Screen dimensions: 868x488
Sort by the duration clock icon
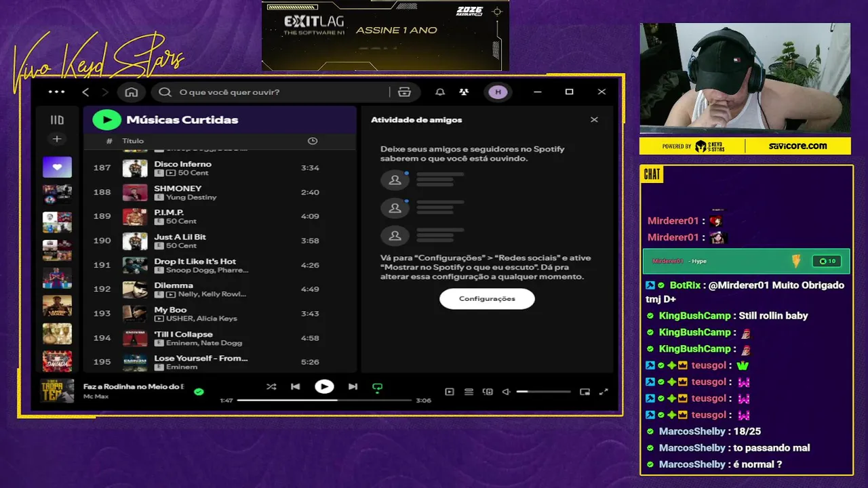(313, 141)
